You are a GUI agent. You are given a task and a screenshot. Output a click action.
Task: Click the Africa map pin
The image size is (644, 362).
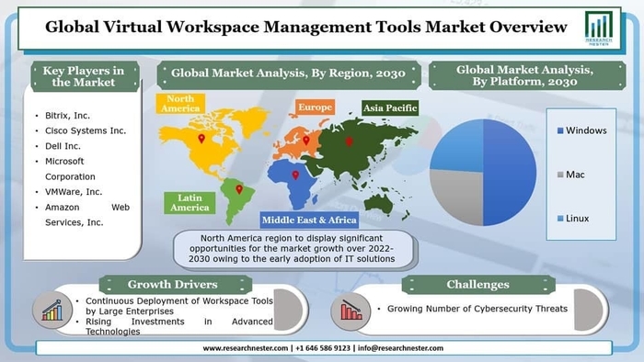click(x=295, y=175)
